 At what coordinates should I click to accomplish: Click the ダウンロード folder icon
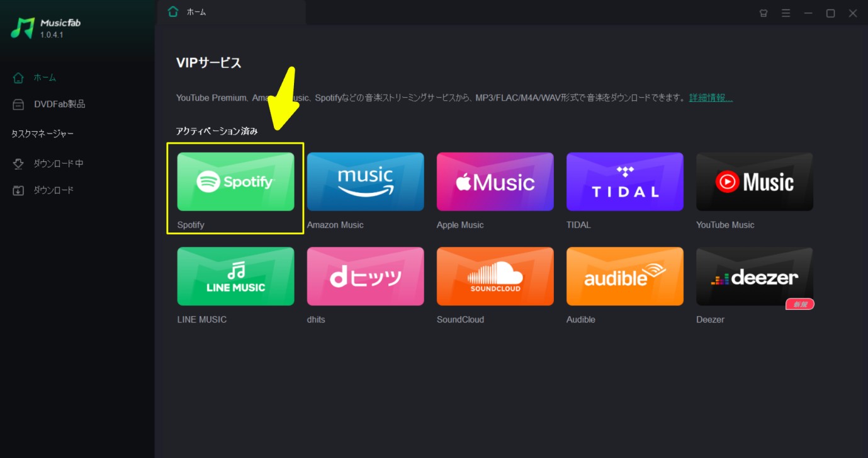(18, 190)
